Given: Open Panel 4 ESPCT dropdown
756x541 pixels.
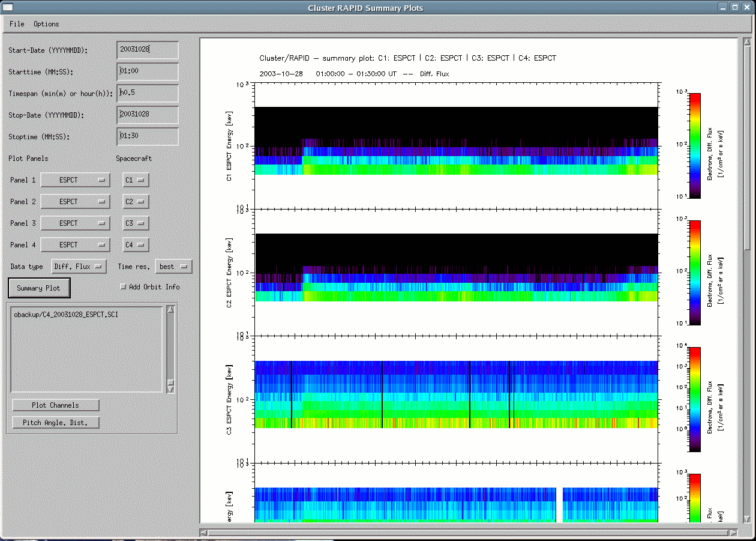Looking at the screenshot, I should [x=76, y=245].
